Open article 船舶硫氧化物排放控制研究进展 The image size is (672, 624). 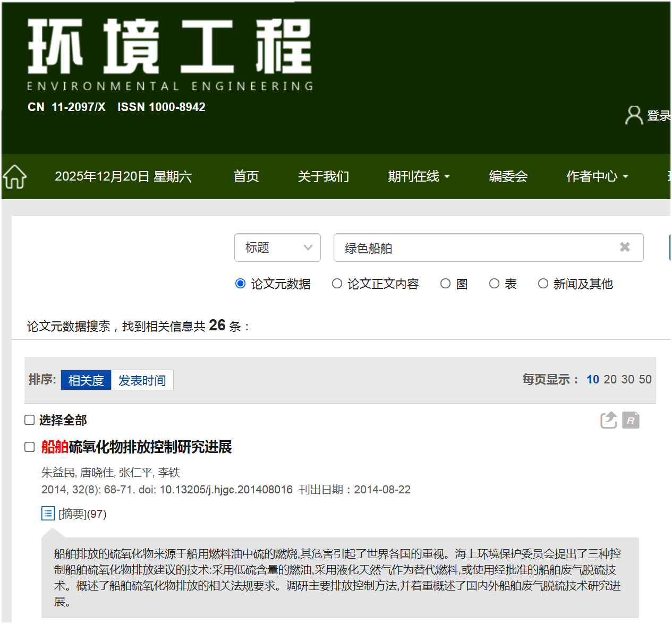tap(137, 447)
